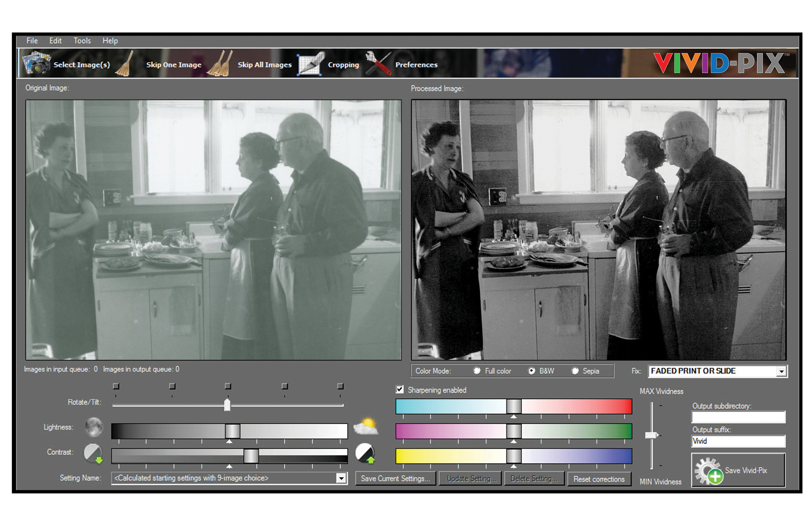Click the dark moon lightness icon
The height and width of the screenshot is (525, 812).
click(94, 427)
